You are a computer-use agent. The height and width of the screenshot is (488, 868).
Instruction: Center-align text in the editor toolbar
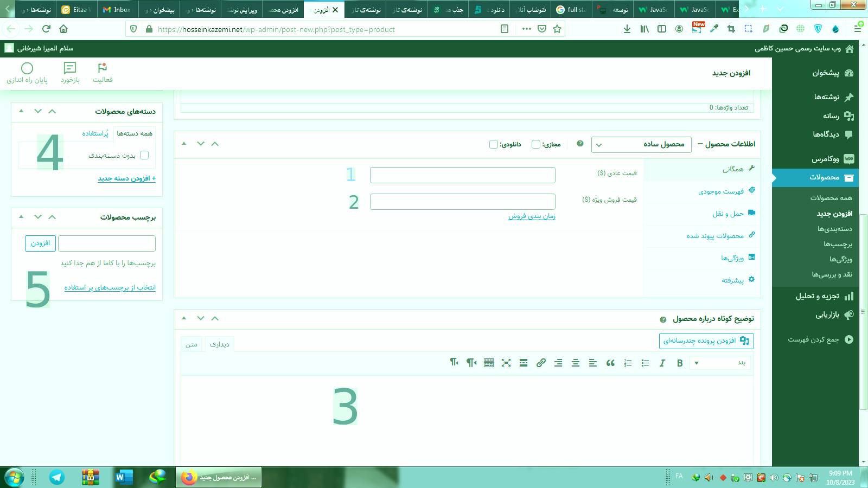coord(576,363)
